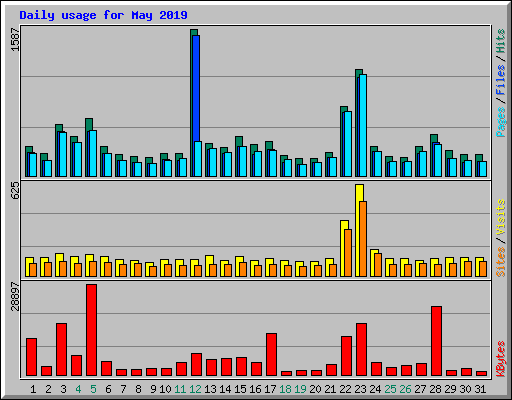Select day label 24 on the axis
This screenshot has height=400, width=512.
click(375, 389)
